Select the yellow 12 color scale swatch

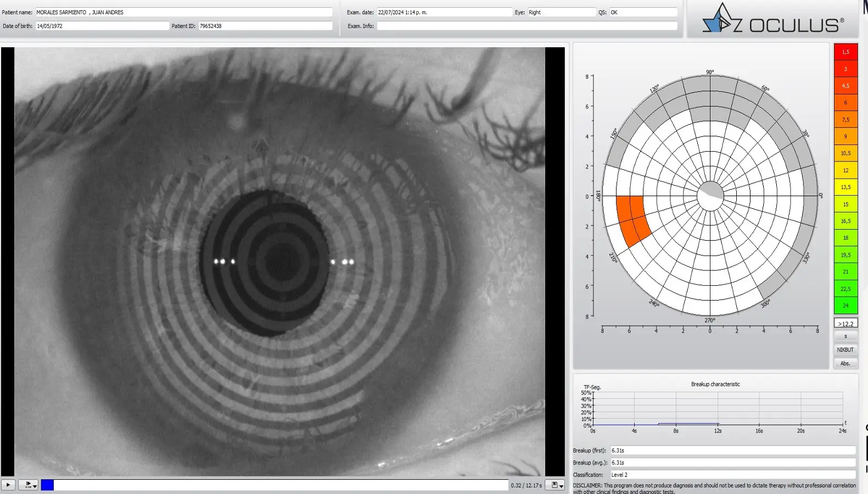(x=845, y=170)
